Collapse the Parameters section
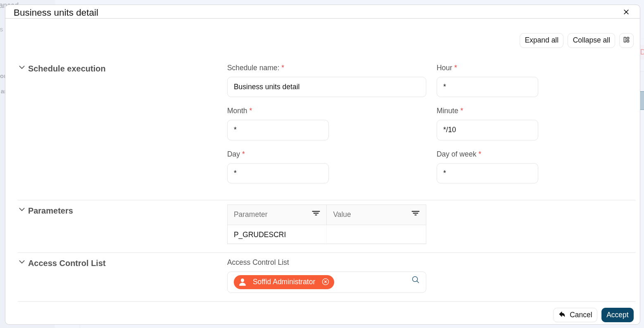 coord(22,210)
